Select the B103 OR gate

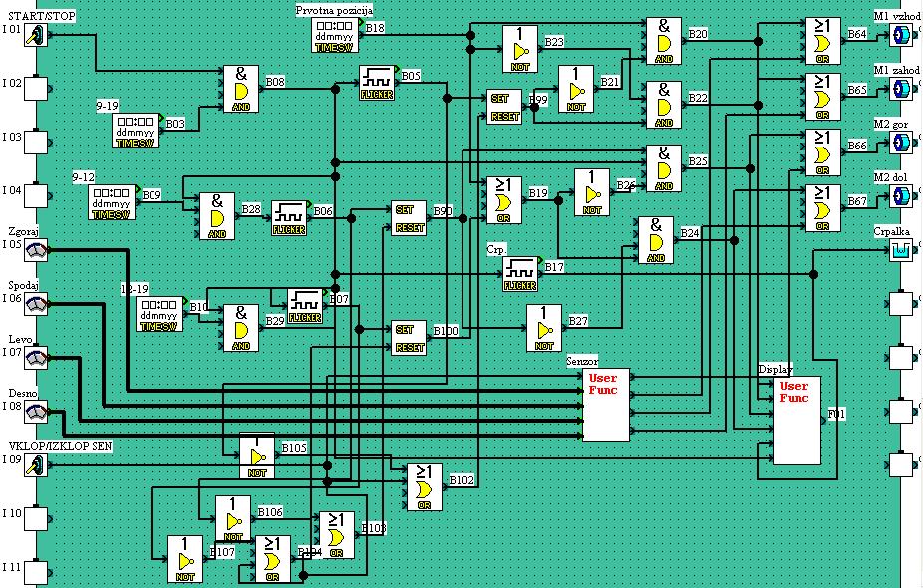coord(337,535)
